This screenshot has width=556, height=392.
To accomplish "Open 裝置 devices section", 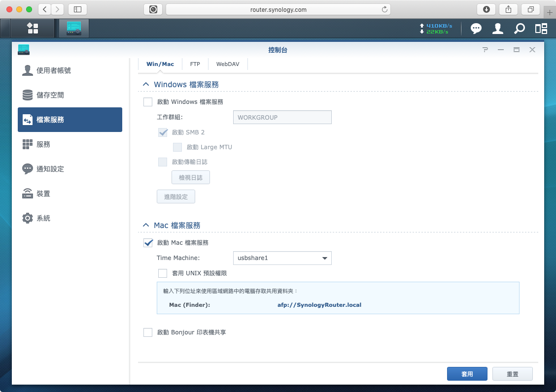I will (x=70, y=194).
